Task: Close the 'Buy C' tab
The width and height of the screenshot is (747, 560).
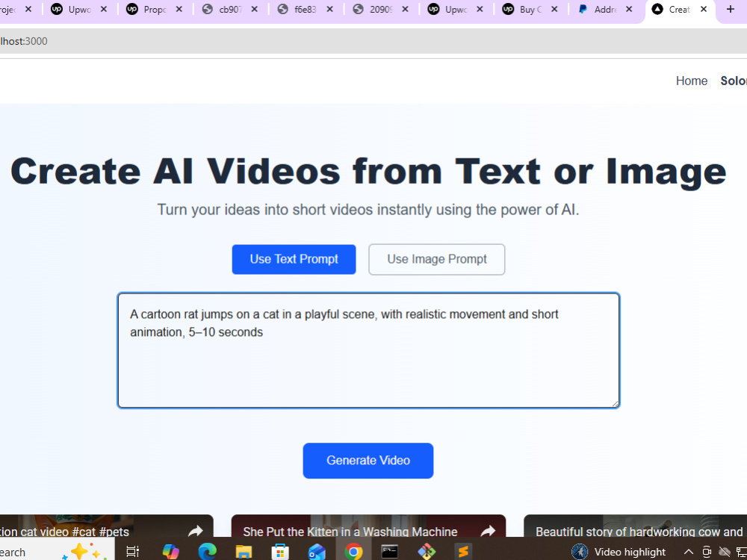Action: pos(554,9)
